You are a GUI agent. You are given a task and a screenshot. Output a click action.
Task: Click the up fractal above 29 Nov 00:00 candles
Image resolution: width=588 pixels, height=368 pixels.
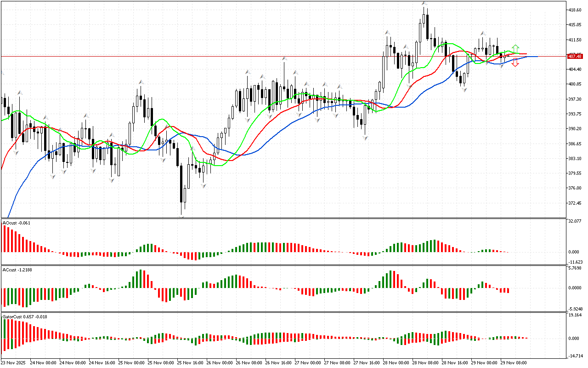pos(483,33)
